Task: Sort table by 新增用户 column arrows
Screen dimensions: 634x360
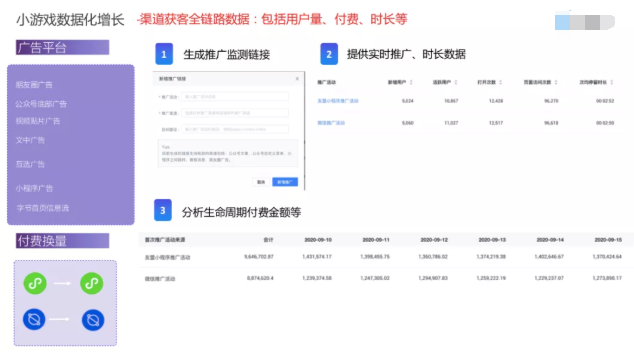Action: (x=411, y=82)
